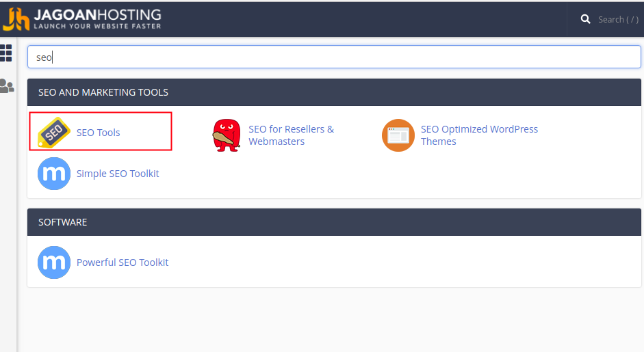This screenshot has width=644, height=352.
Task: Open the Powerful SEO Toolkit link
Action: pos(123,262)
